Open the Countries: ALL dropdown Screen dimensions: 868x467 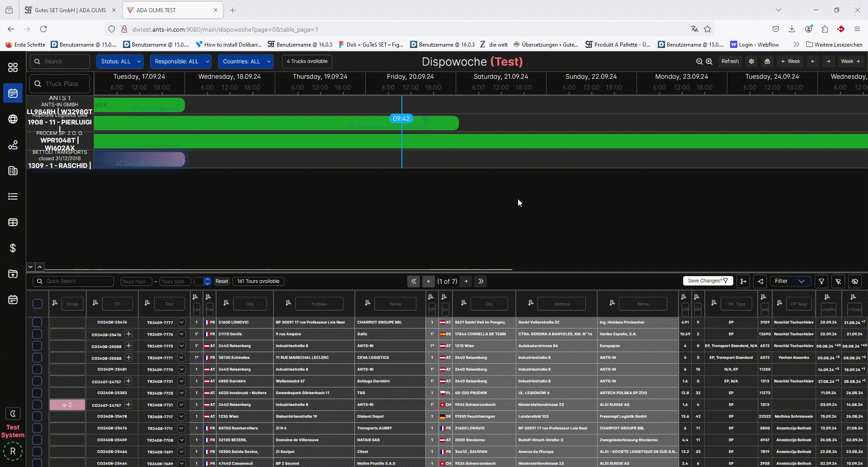[x=245, y=62]
